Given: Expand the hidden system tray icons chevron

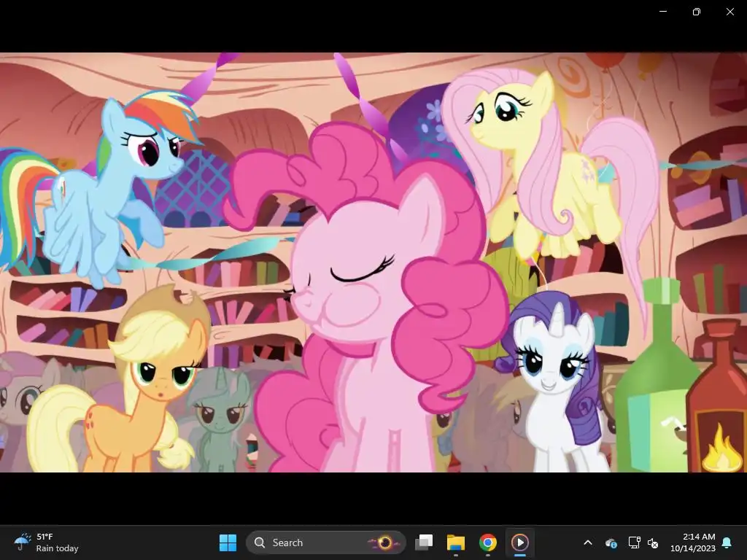Looking at the screenshot, I should (588, 542).
